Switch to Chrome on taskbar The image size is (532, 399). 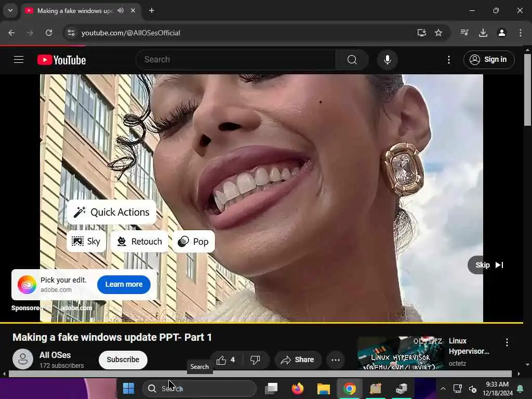tap(350, 388)
